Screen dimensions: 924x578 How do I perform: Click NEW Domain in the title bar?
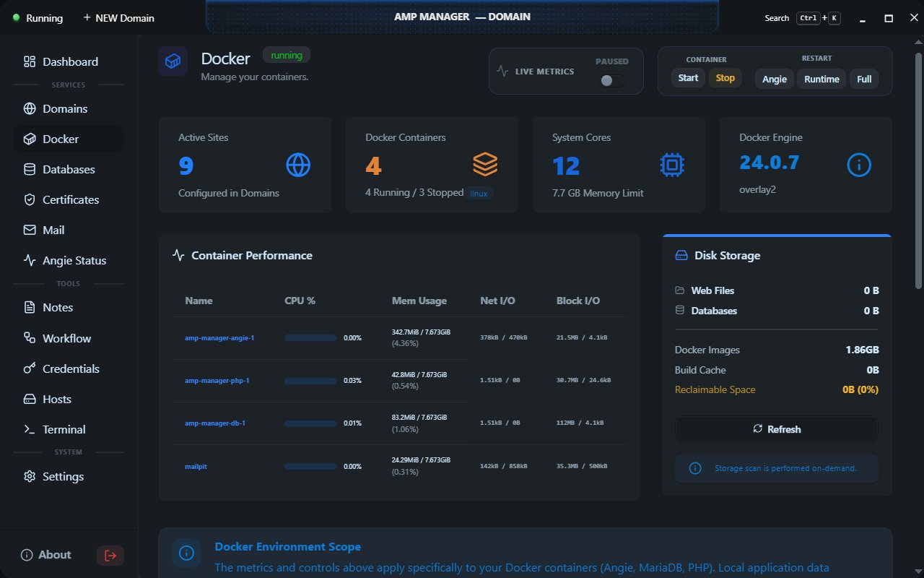pyautogui.click(x=118, y=18)
